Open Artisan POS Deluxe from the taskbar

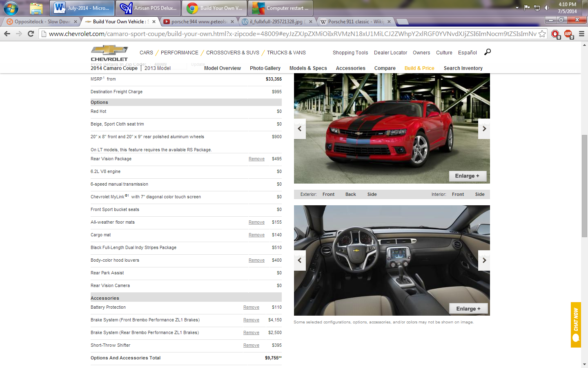click(x=148, y=8)
